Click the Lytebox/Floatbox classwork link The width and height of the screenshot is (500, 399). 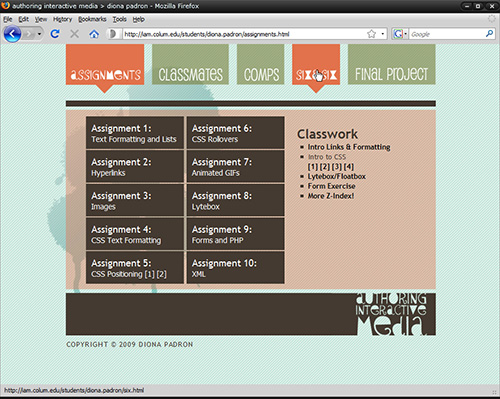coord(336,176)
